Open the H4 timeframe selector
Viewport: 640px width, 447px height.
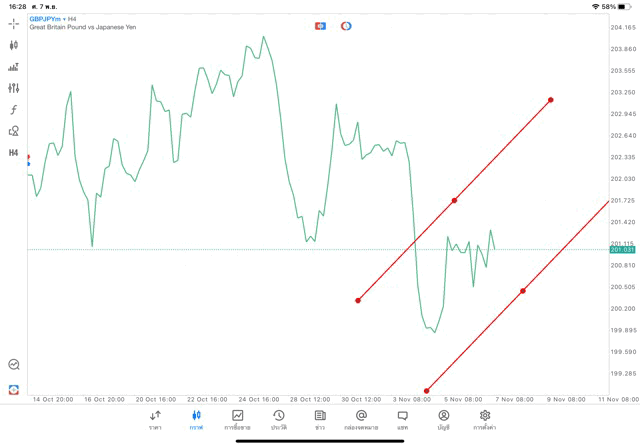[14, 153]
